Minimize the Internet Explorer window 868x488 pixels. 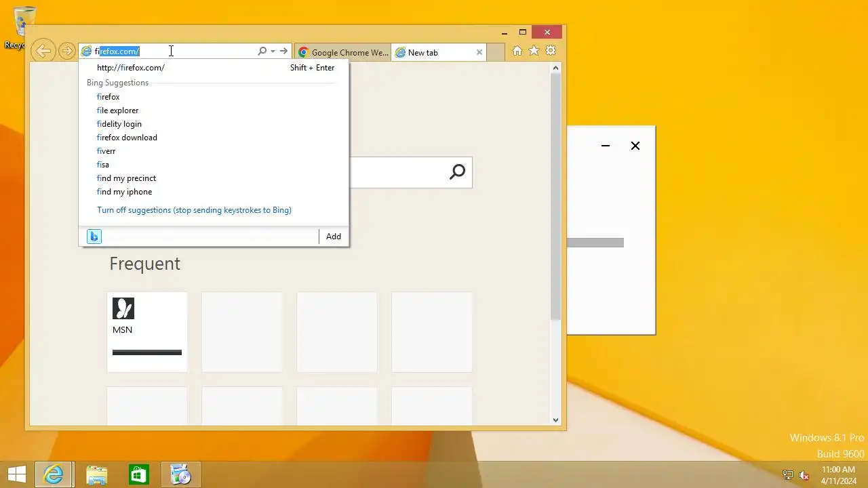(x=505, y=32)
